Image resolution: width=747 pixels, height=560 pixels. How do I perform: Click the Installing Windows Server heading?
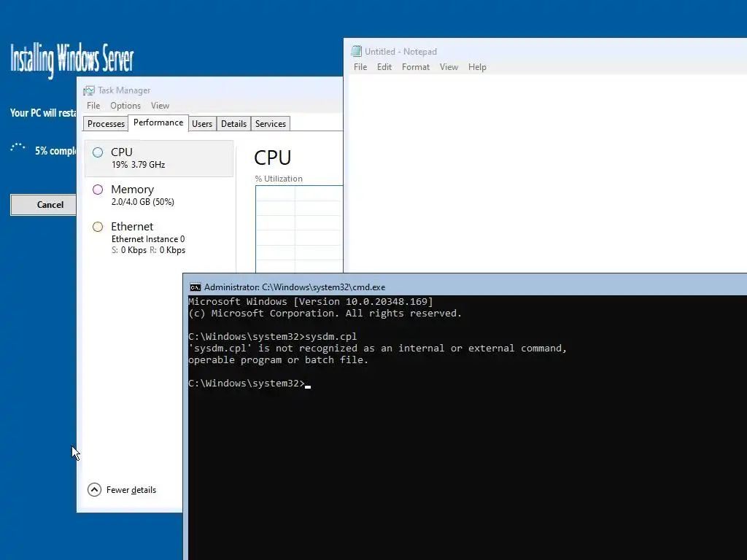(x=72, y=60)
